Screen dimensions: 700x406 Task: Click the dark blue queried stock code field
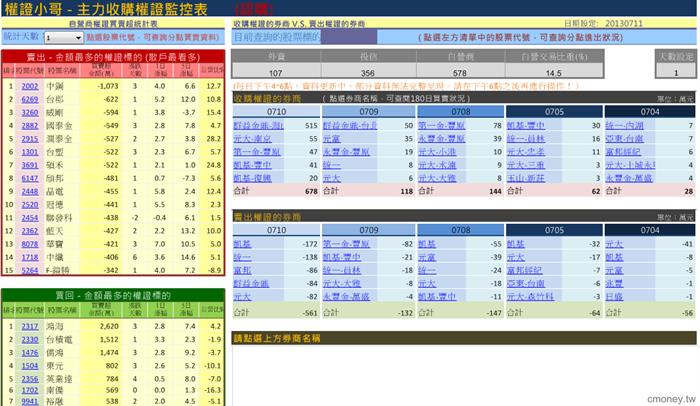pyautogui.click(x=349, y=37)
